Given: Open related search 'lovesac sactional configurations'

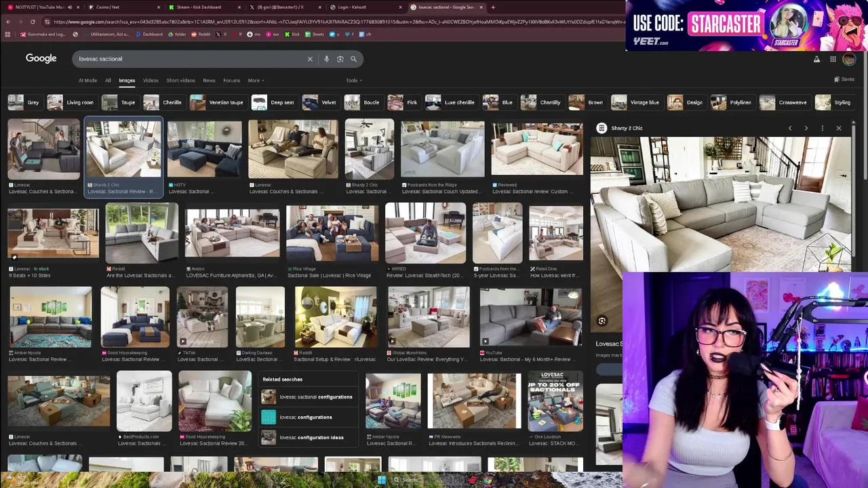Looking at the screenshot, I should pyautogui.click(x=308, y=397).
